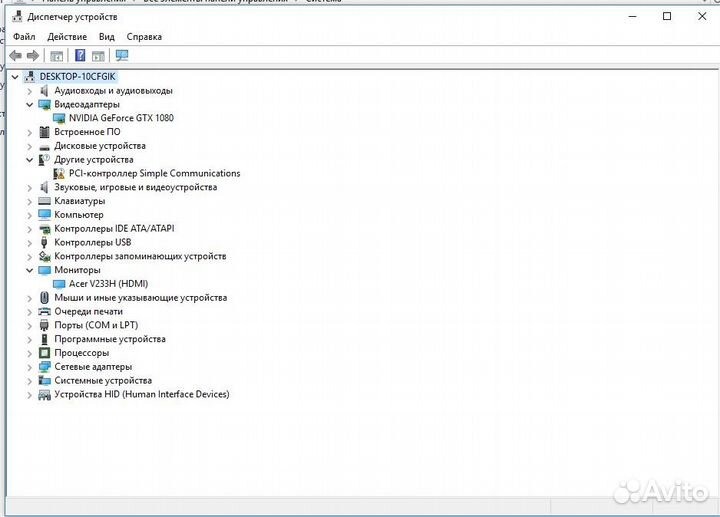Select Устройства HID (Human Interface Devices)
The image size is (720, 517).
141,394
